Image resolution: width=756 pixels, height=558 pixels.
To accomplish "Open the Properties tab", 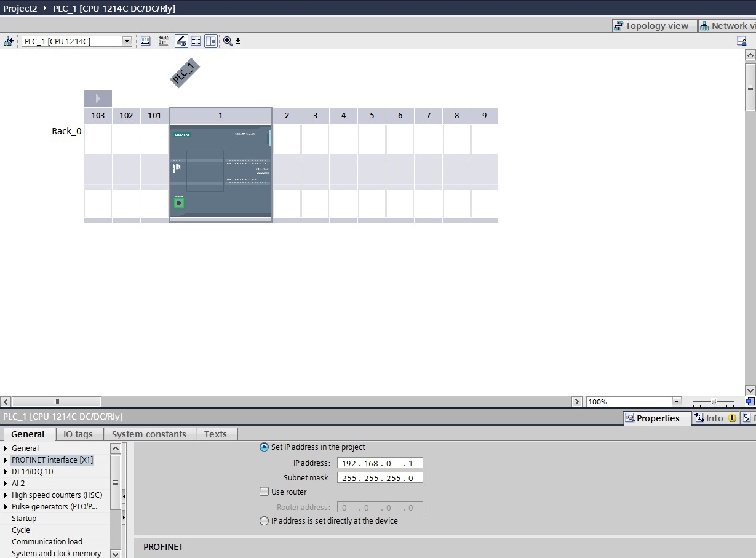I will [x=652, y=418].
